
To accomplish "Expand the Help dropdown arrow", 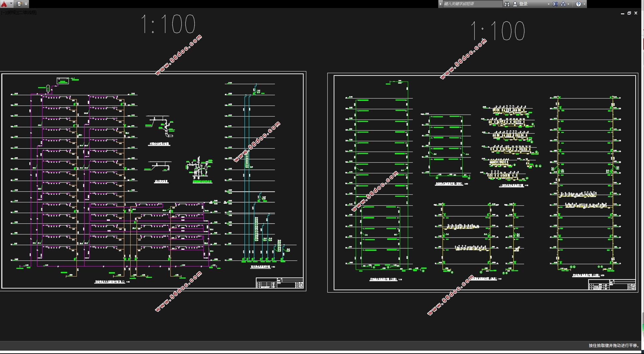I will pos(584,4).
